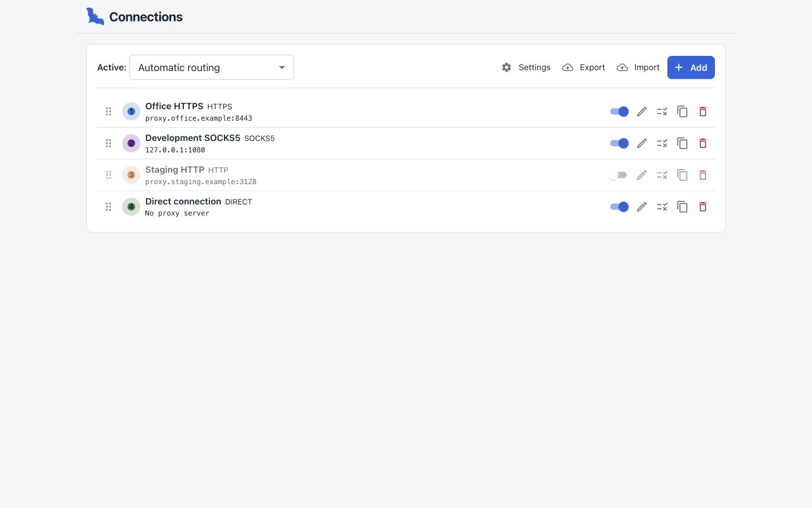
Task: Click the 'No proxy server' text
Action: pyautogui.click(x=177, y=213)
